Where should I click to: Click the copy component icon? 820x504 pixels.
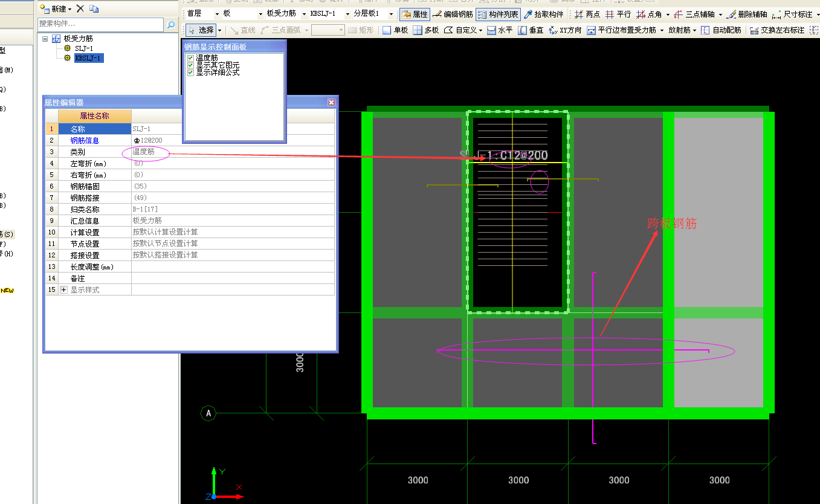(x=94, y=8)
